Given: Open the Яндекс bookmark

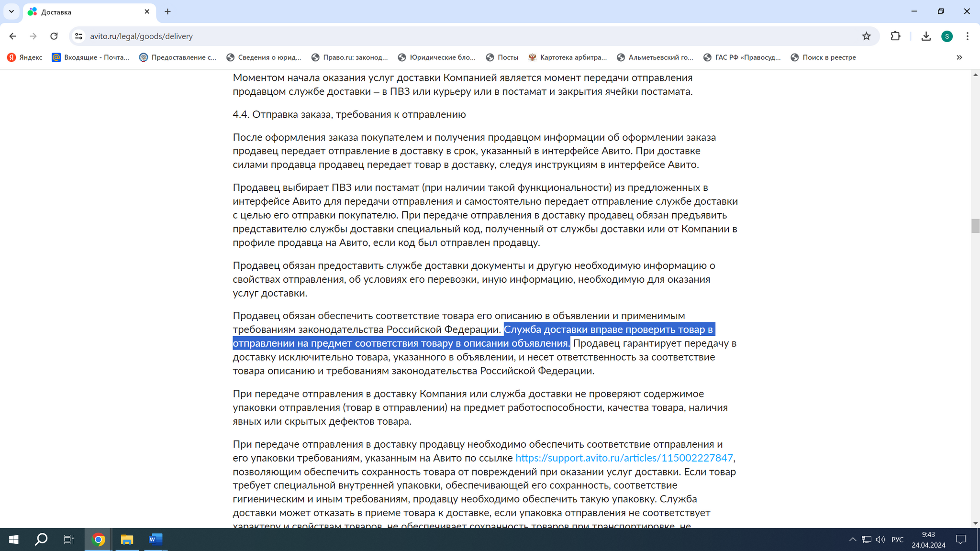Looking at the screenshot, I should click(25, 57).
